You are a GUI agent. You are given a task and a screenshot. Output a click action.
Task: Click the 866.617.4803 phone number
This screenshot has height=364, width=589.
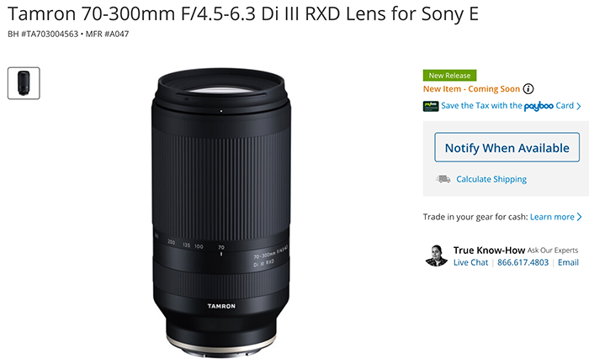(523, 262)
